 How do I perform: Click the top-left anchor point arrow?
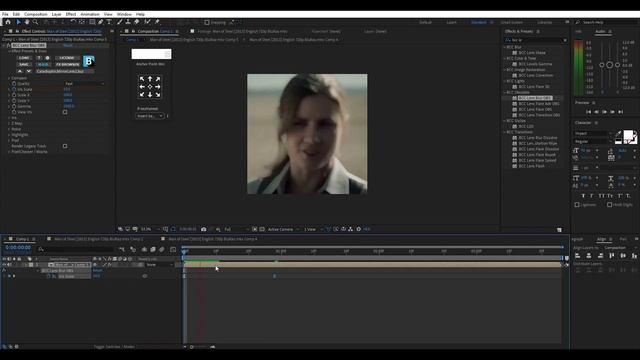point(142,79)
